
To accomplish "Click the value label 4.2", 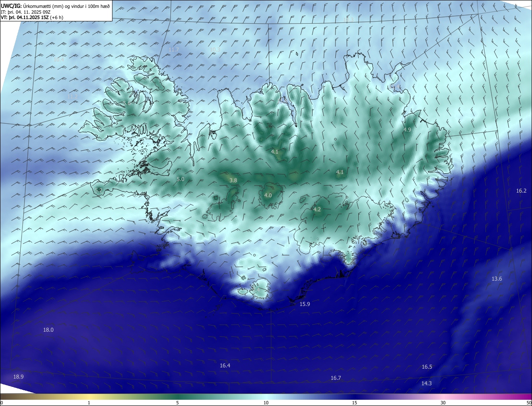I will (317, 210).
